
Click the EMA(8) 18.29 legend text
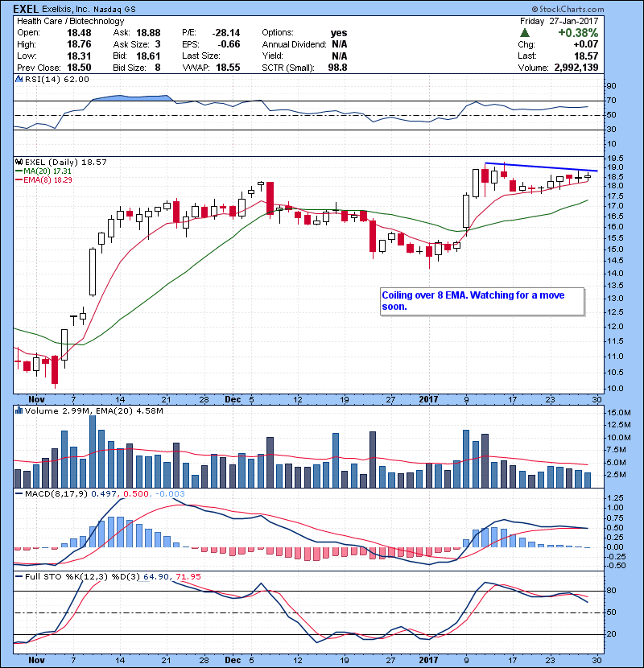(x=47, y=179)
